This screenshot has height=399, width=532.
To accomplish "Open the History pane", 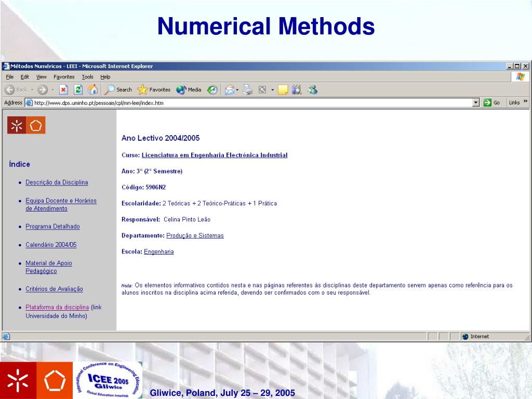I will (212, 90).
